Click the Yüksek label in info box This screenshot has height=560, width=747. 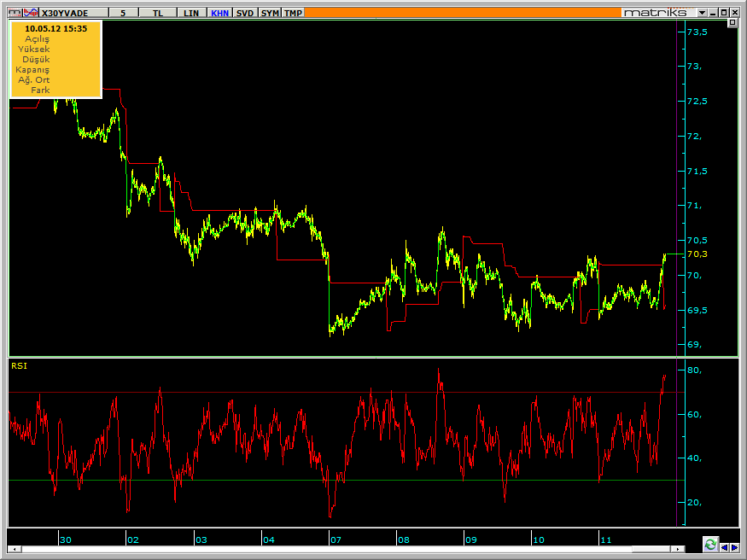pyautogui.click(x=34, y=49)
